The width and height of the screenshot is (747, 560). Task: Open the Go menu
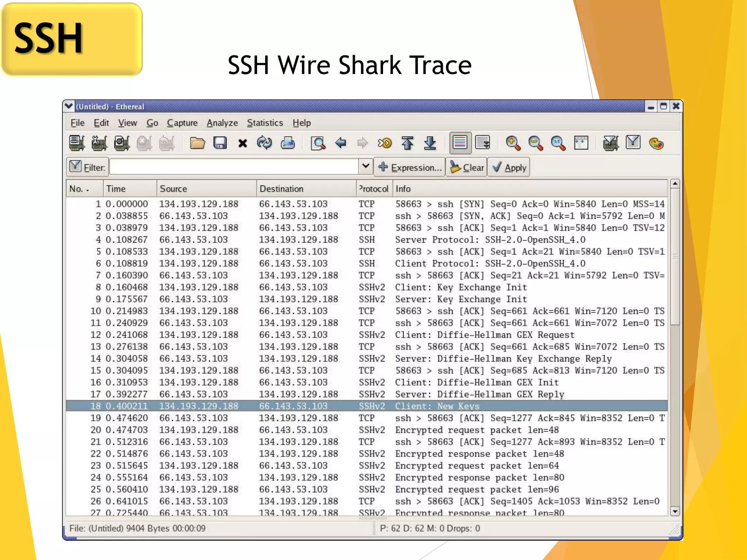pos(152,123)
